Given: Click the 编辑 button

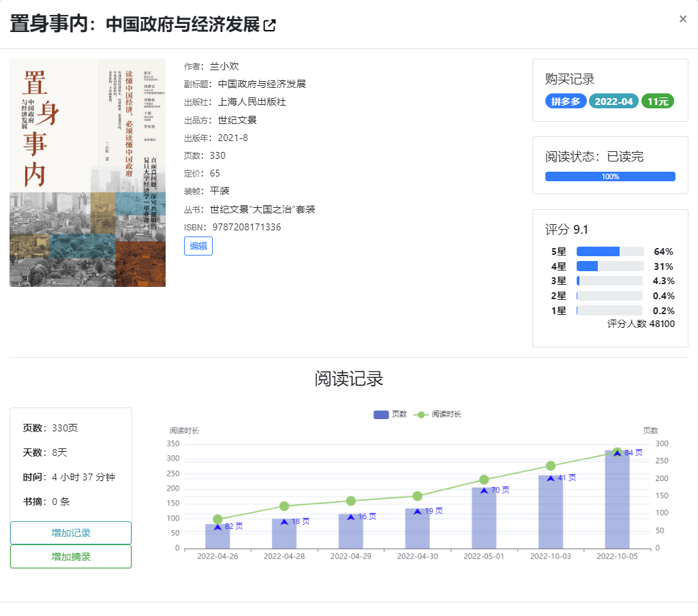Looking at the screenshot, I should pos(198,246).
